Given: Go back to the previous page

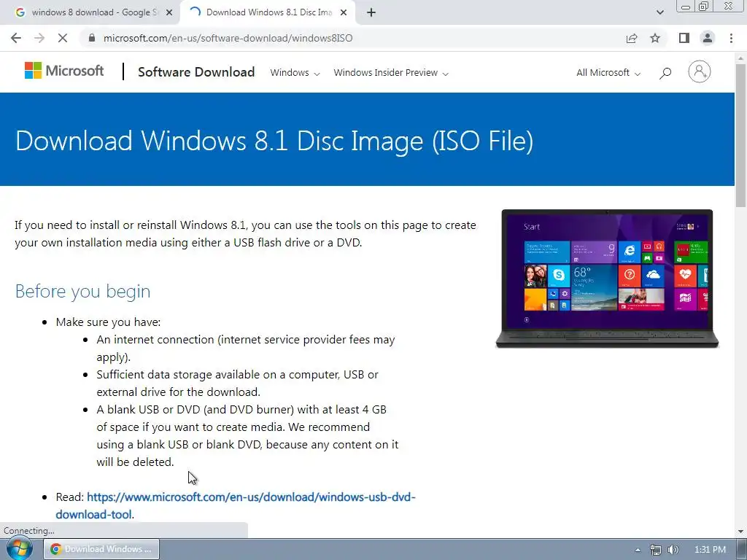Looking at the screenshot, I should click(16, 38).
